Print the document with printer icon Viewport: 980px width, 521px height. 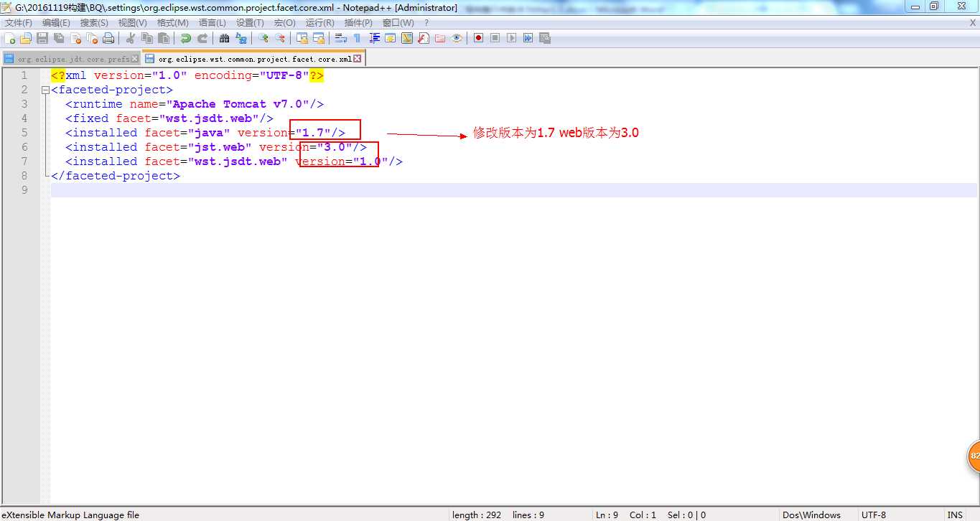[x=108, y=38]
